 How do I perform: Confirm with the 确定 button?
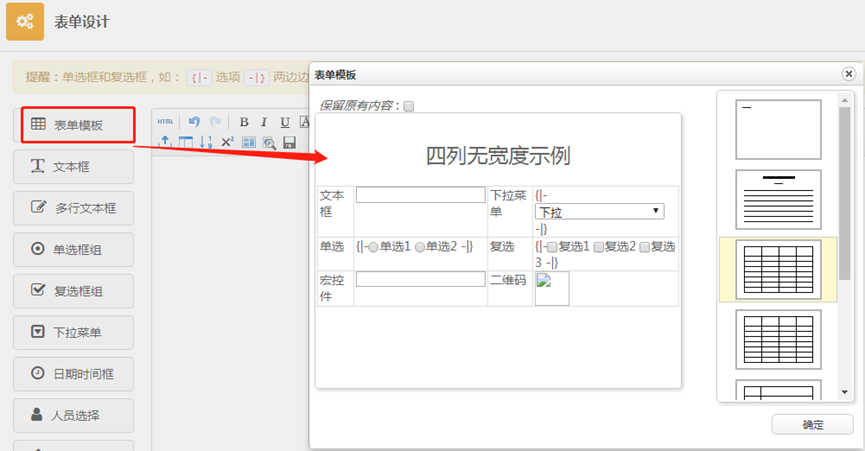pyautogui.click(x=812, y=425)
